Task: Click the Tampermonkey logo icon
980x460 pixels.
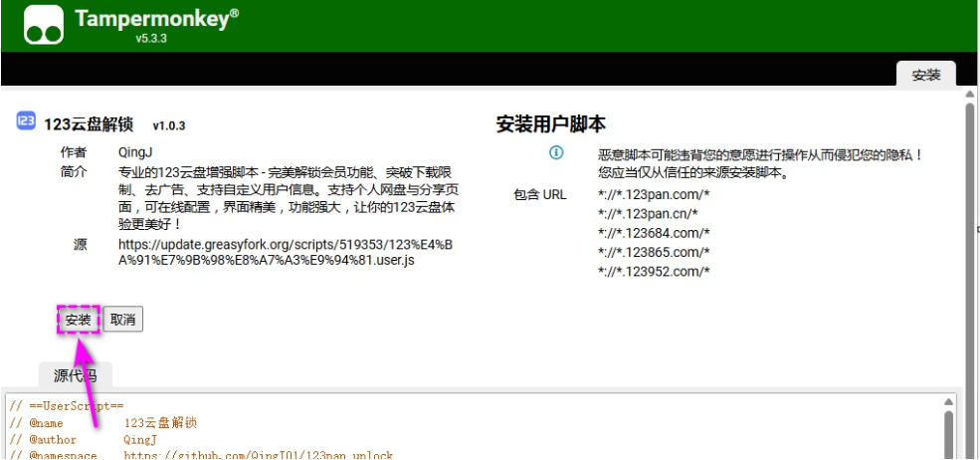Action: (44, 25)
